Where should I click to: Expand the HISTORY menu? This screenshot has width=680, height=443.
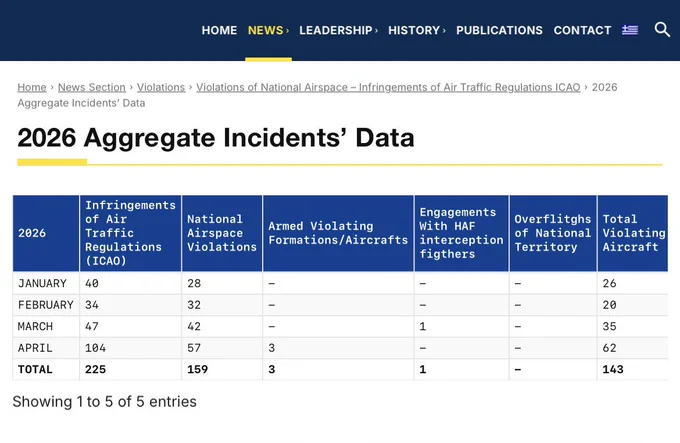[x=417, y=30]
